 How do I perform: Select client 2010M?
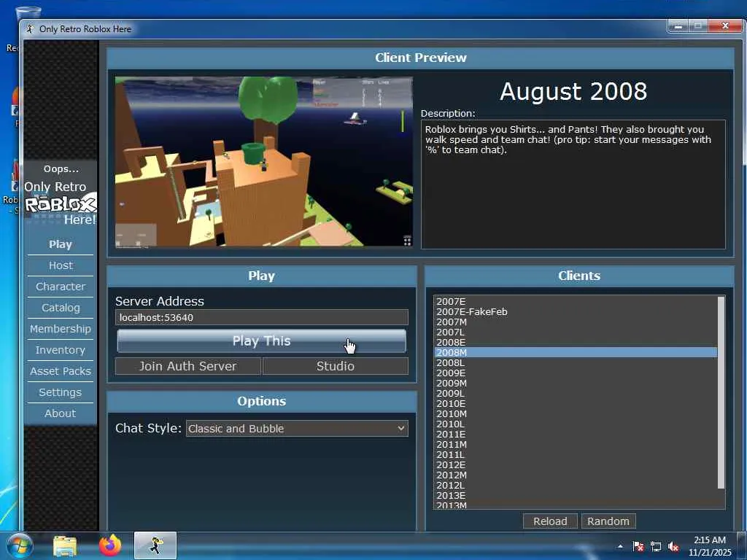coord(576,414)
